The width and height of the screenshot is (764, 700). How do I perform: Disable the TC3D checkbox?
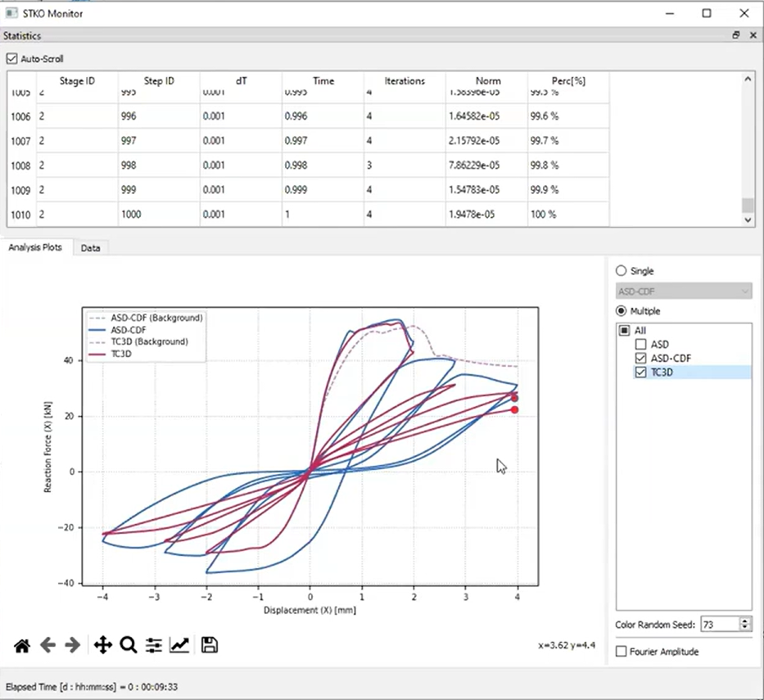point(641,372)
